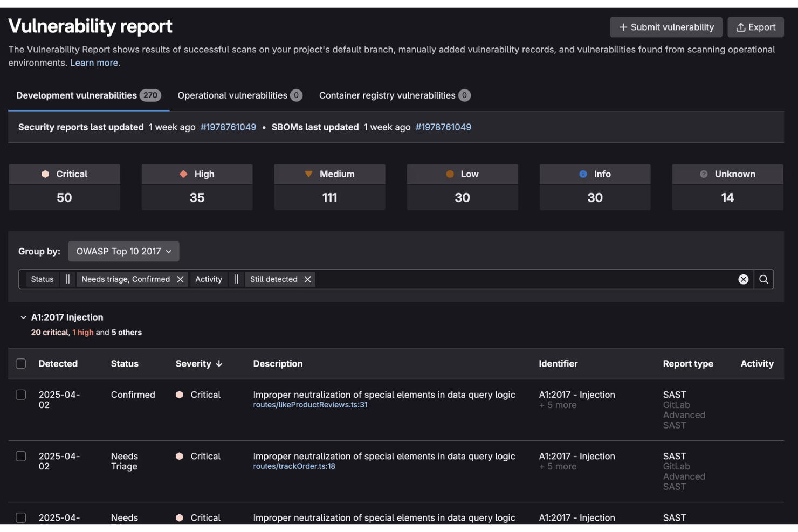
Task: Select the Critical severity card hexagon icon
Action: (x=46, y=174)
